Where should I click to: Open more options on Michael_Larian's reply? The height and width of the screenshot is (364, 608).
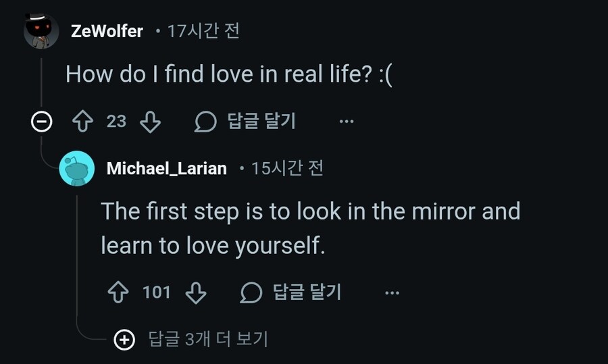click(x=392, y=292)
